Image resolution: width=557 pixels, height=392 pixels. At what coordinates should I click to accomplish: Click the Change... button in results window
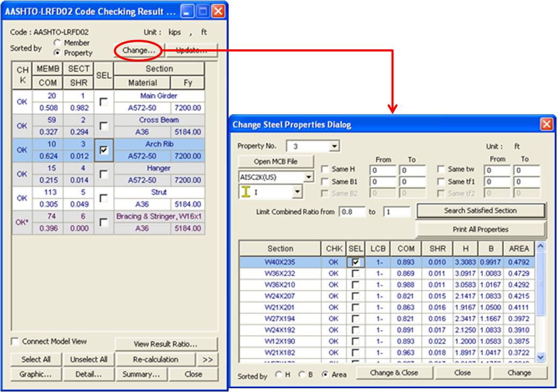138,50
